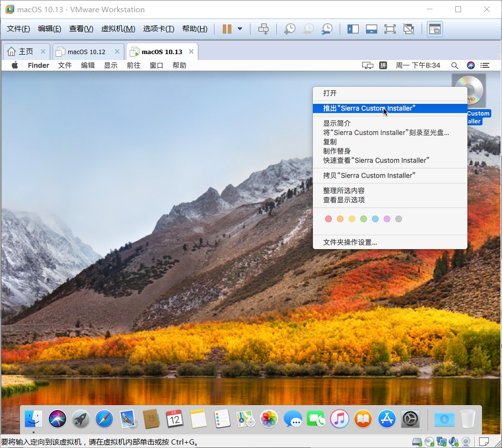This screenshot has height=448, width=502.
Task: Open the 文件(F) VMware menu
Action: click(x=18, y=29)
